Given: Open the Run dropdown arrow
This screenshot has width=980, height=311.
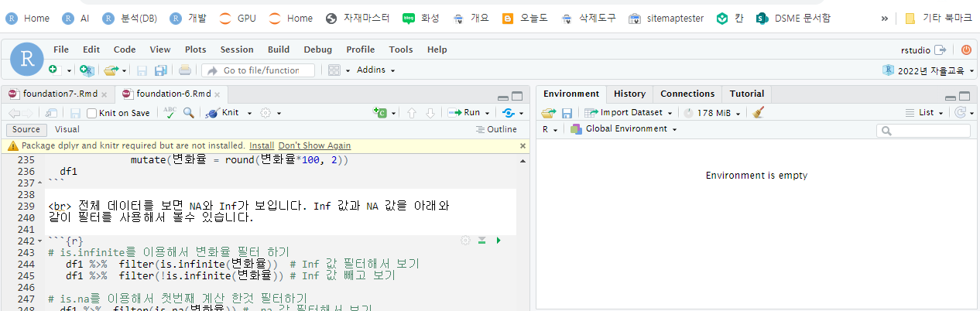Looking at the screenshot, I should tap(487, 113).
